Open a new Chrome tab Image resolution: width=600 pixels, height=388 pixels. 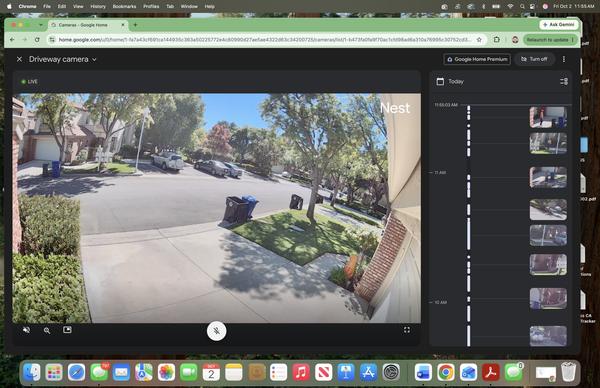click(135, 25)
